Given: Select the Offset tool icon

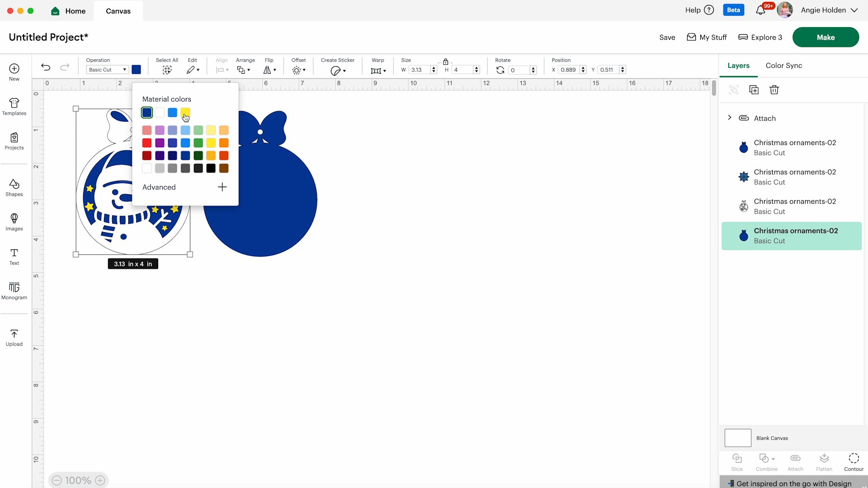Looking at the screenshot, I should click(297, 70).
